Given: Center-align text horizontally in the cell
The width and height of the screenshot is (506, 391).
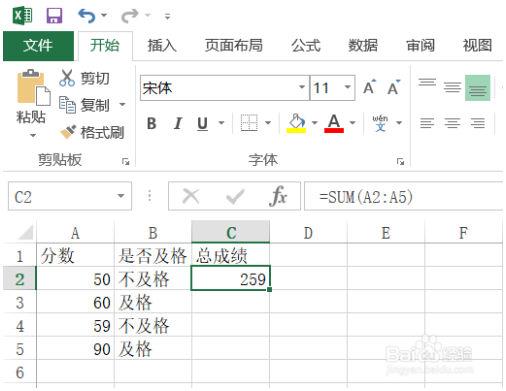Looking at the screenshot, I should point(452,123).
